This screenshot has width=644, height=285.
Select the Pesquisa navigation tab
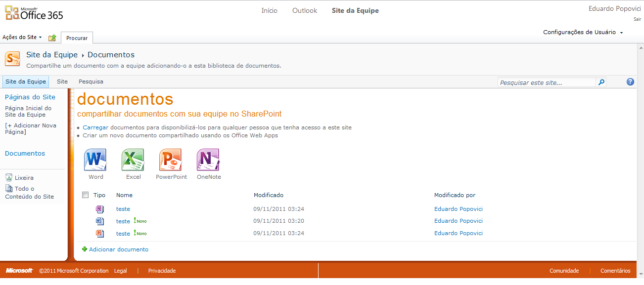(91, 81)
